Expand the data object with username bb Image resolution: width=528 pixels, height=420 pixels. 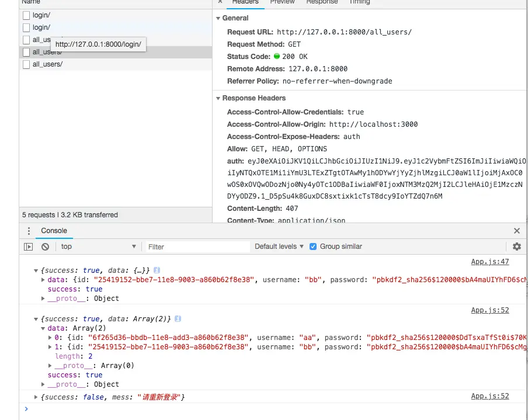pos(43,280)
